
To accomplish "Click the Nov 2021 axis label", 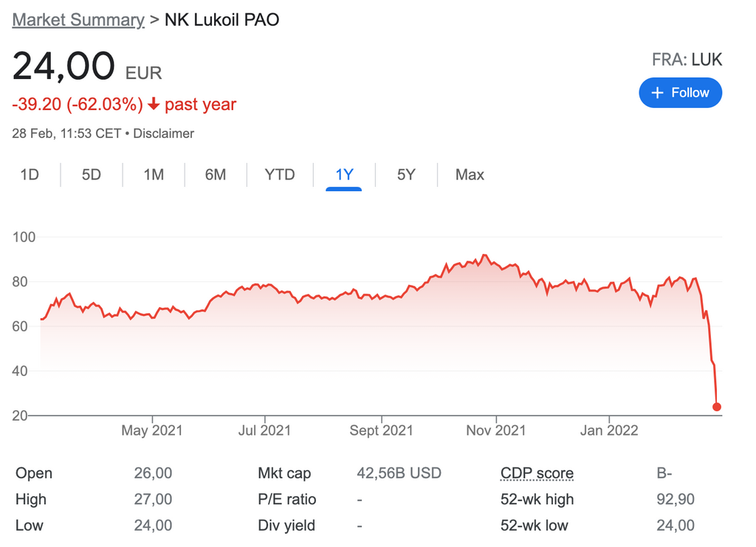I will tap(496, 430).
